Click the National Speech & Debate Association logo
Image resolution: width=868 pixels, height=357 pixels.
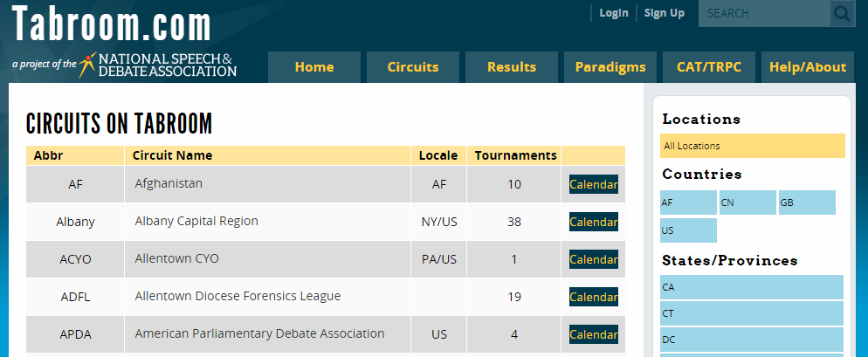coord(157,65)
